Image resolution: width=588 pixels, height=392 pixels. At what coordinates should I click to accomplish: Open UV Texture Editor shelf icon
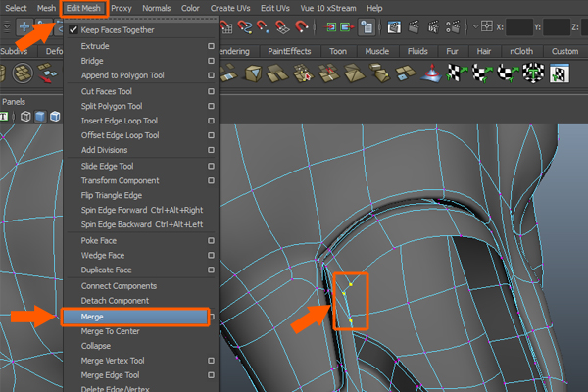[x=560, y=73]
